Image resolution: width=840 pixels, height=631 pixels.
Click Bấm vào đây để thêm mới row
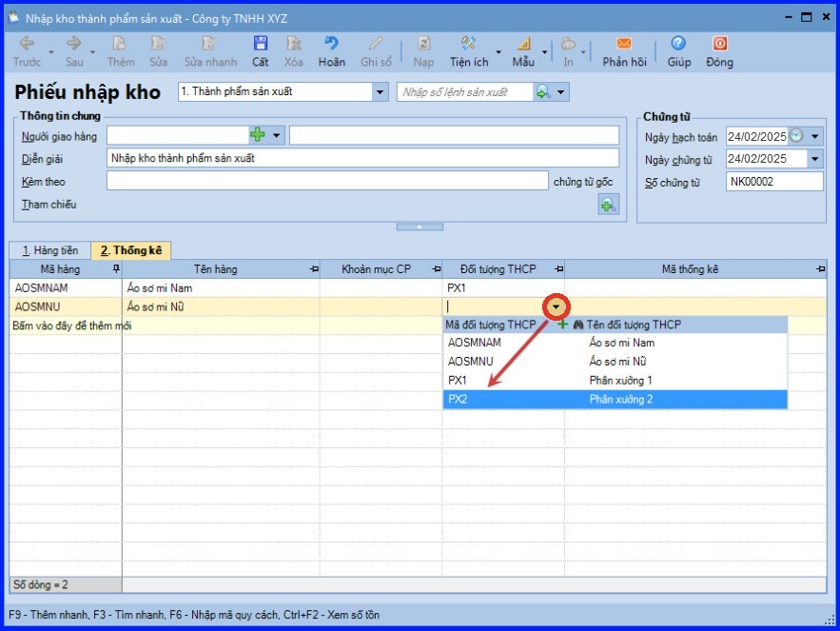click(x=71, y=325)
